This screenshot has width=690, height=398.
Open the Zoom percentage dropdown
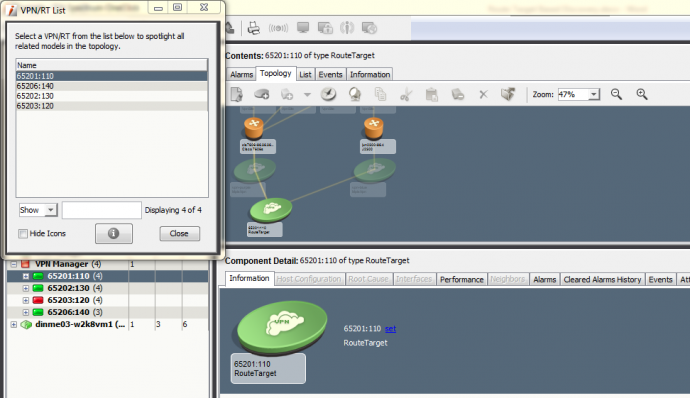click(x=594, y=94)
